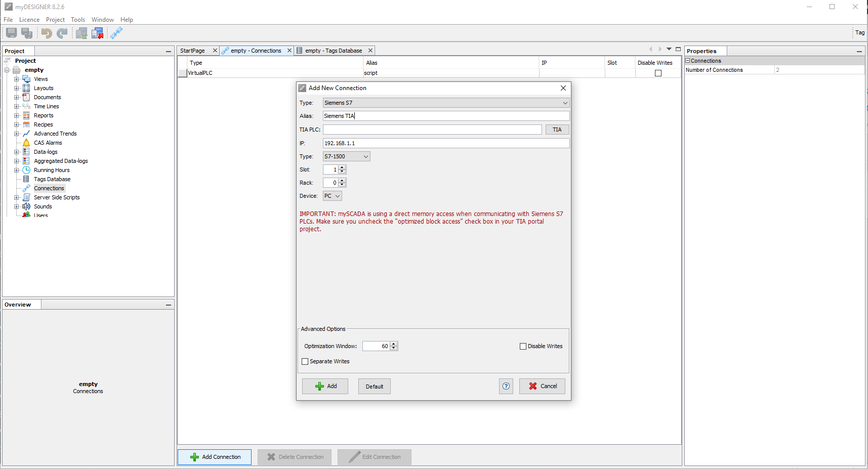Toggle Disable Writes checkbox in Advanced Options

523,347
